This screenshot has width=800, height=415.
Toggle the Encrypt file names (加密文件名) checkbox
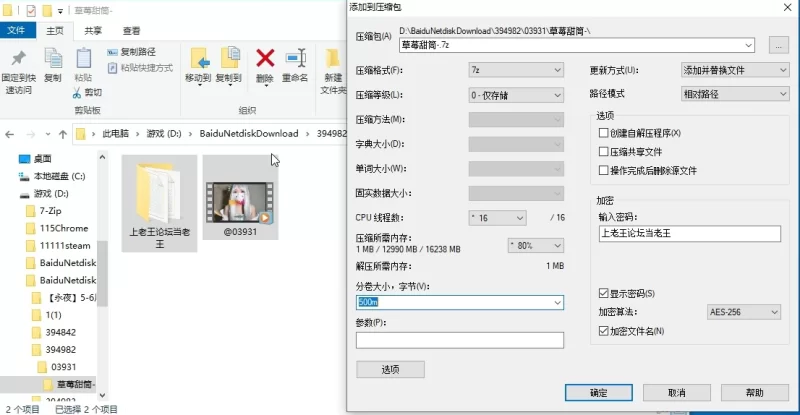603,331
